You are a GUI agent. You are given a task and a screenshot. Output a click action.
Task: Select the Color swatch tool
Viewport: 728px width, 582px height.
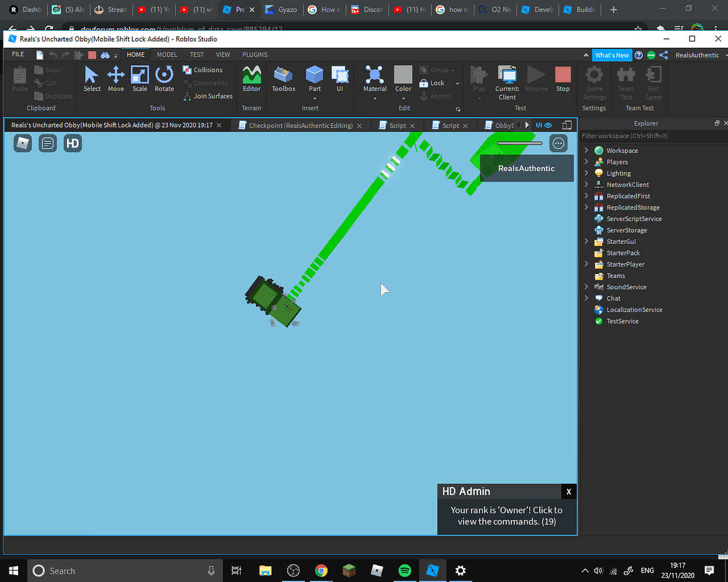pyautogui.click(x=403, y=79)
